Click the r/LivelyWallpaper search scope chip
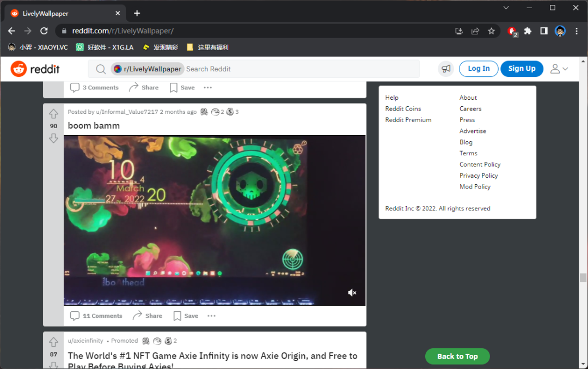This screenshot has height=369, width=588. [x=148, y=69]
